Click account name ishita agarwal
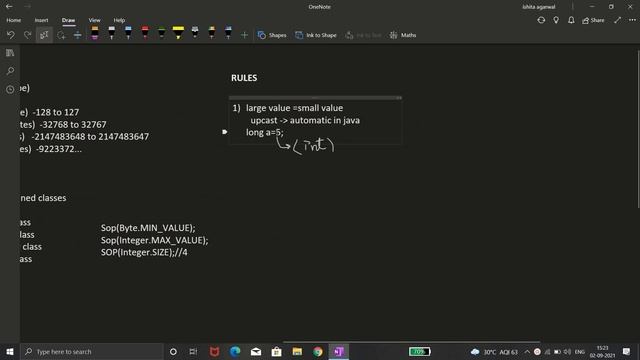The height and width of the screenshot is (360, 640). pos(539,7)
